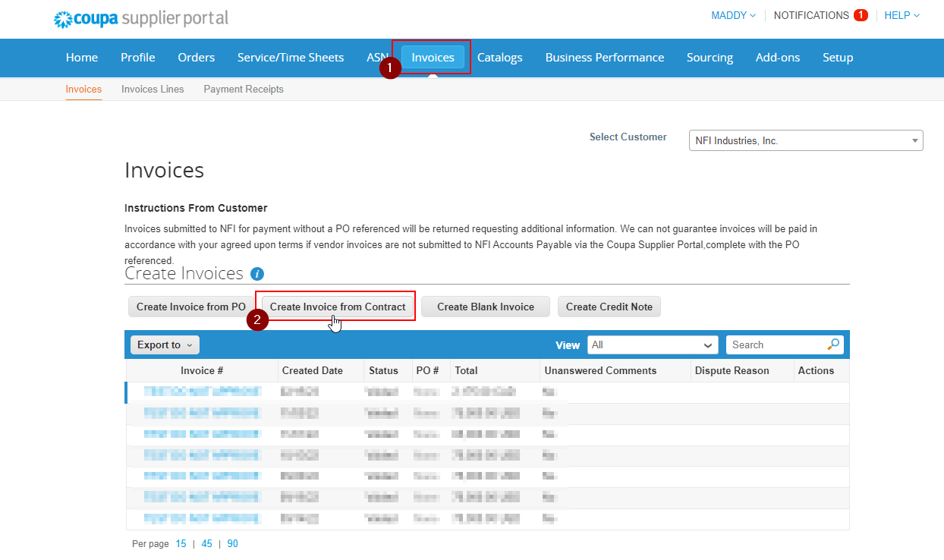Set per page to 90
Screen dimensions: 944x560
tap(232, 544)
